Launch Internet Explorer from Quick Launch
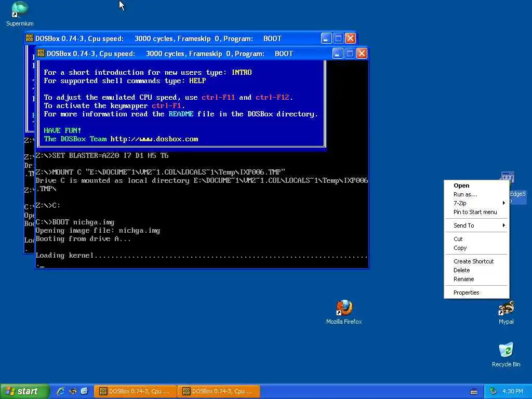 61,391
